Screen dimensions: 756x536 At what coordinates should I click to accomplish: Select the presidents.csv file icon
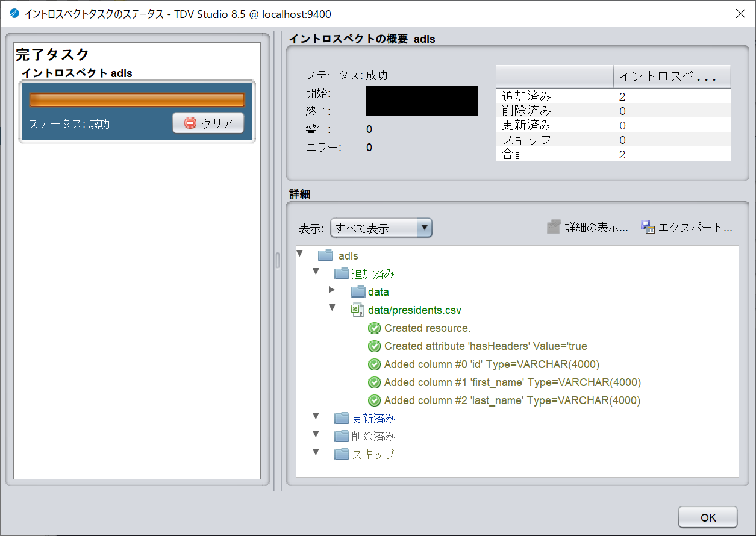(x=357, y=310)
